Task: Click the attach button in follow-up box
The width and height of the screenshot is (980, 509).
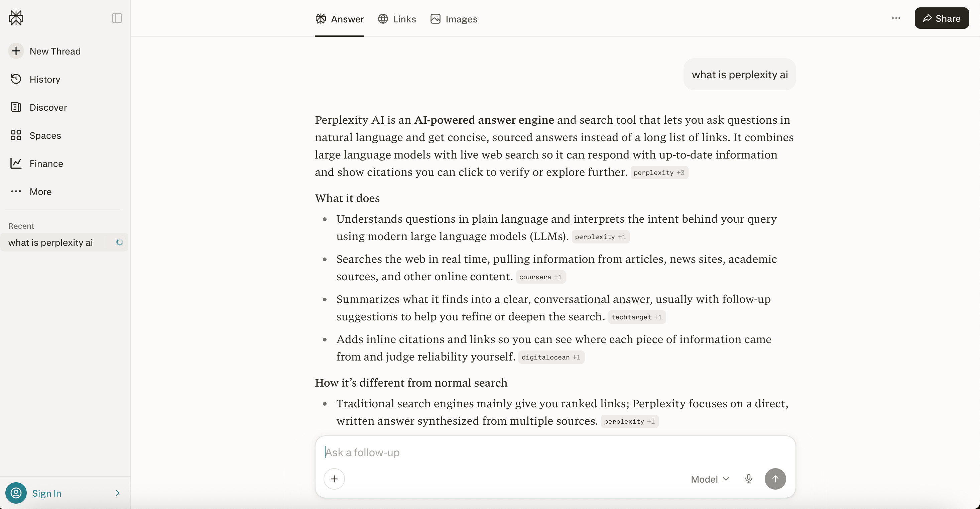Action: [334, 479]
